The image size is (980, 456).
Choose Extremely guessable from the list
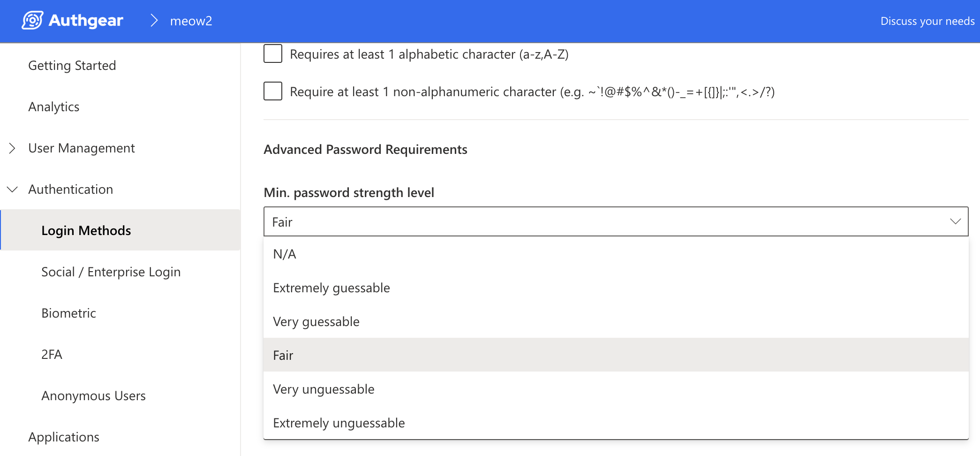[x=332, y=288]
